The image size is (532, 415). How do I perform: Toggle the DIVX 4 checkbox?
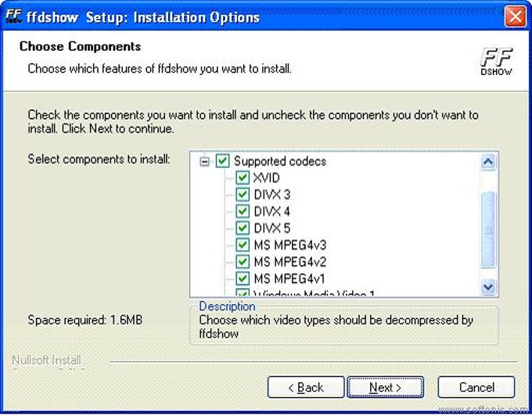click(x=243, y=211)
